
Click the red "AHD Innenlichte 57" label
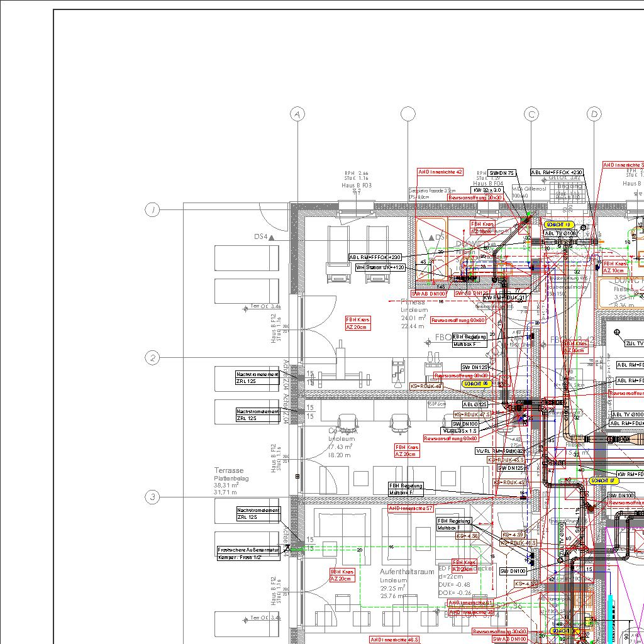411,508
